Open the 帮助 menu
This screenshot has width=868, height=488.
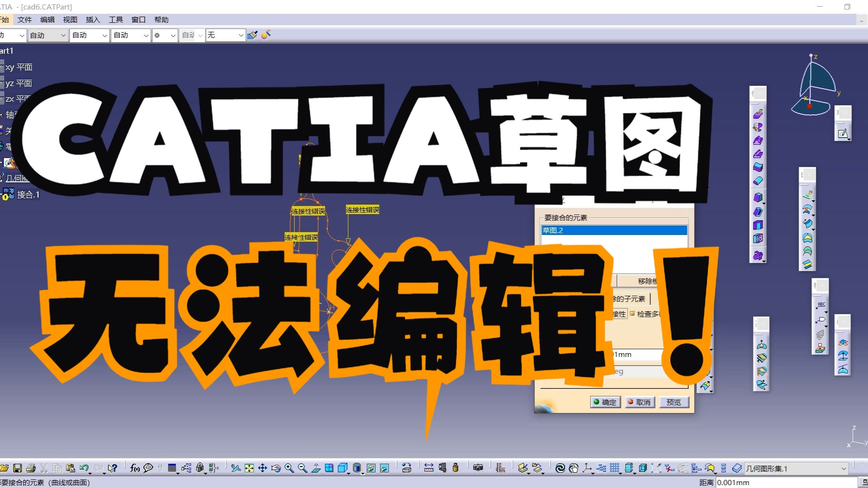[162, 19]
